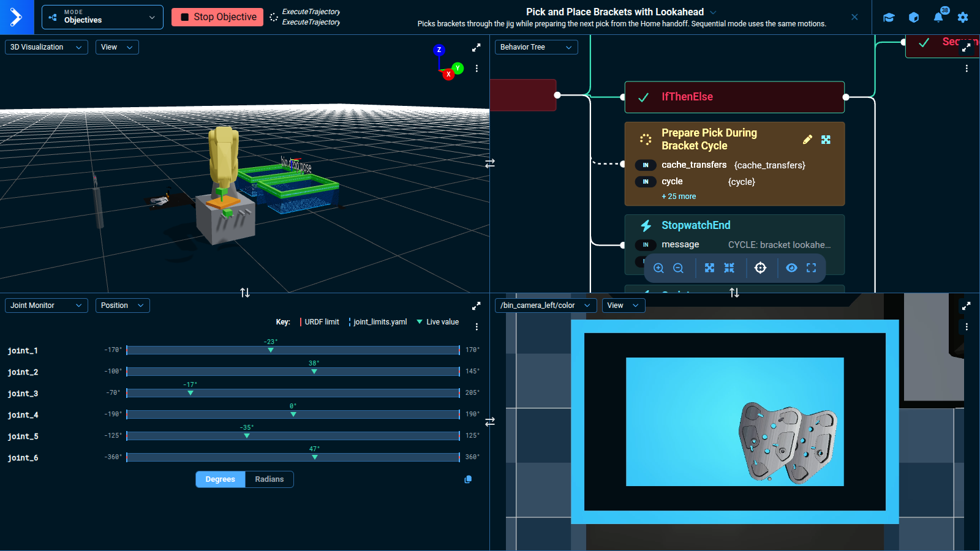Image resolution: width=980 pixels, height=551 pixels.
Task: Open the Joint Monitor pane selector
Action: coord(47,305)
